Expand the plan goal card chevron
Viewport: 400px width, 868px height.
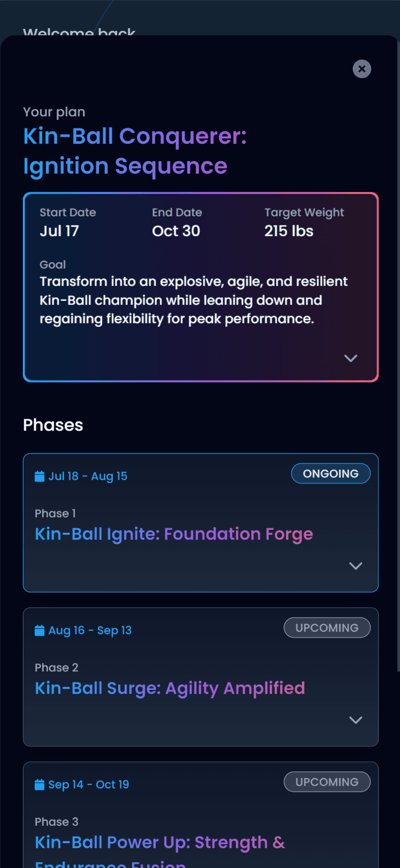tap(351, 358)
